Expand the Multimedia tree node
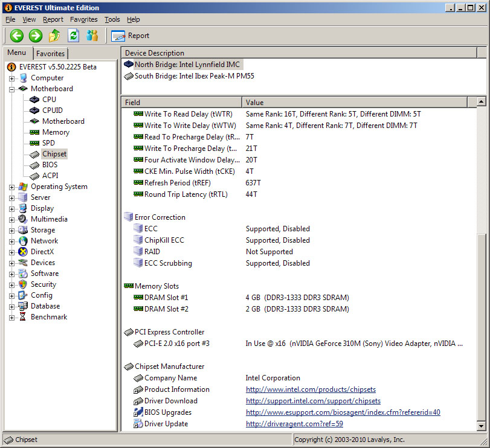This screenshot has height=448, width=490. tap(11, 220)
